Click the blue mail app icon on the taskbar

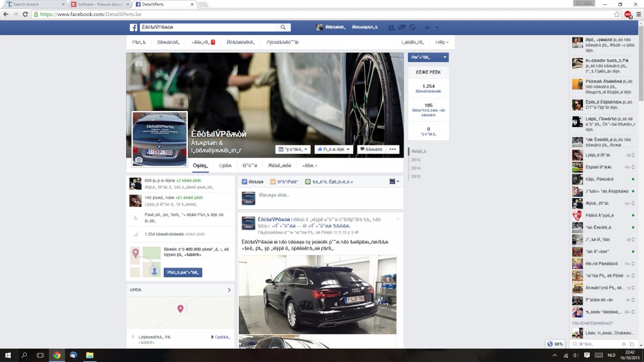(x=74, y=355)
